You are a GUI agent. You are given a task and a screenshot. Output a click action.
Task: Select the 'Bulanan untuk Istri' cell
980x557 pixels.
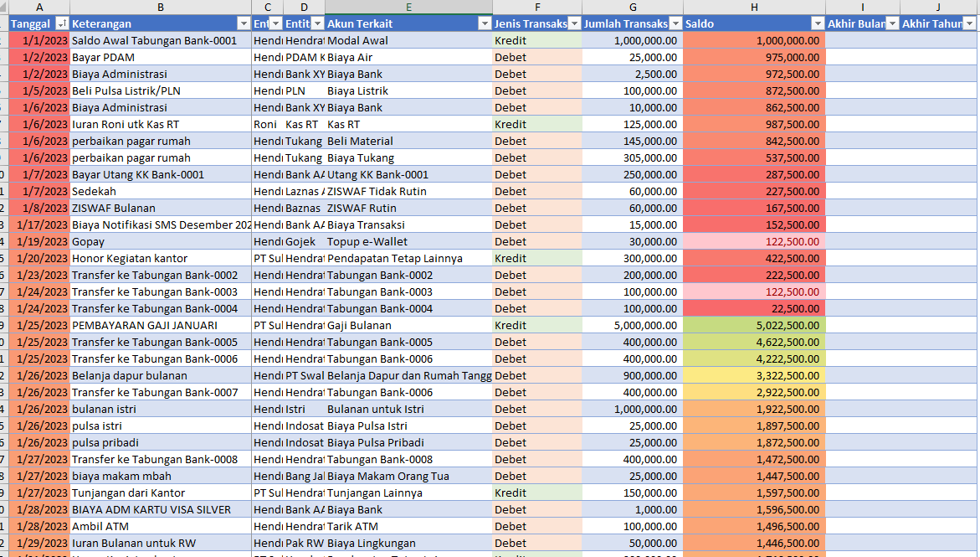(x=408, y=410)
